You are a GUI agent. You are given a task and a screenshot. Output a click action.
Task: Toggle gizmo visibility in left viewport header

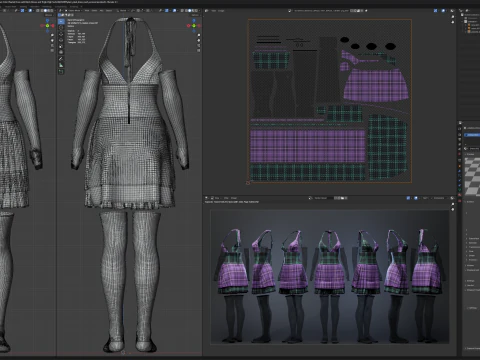pyautogui.click(x=22, y=11)
